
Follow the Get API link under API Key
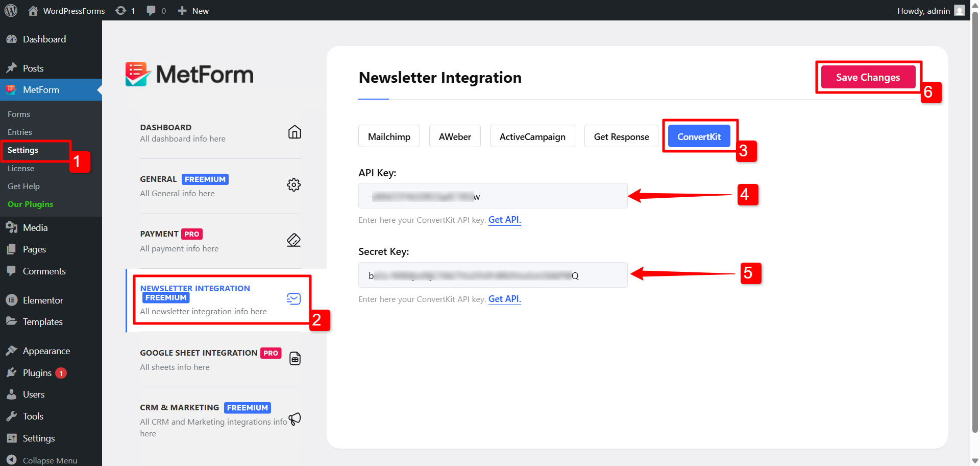[504, 220]
